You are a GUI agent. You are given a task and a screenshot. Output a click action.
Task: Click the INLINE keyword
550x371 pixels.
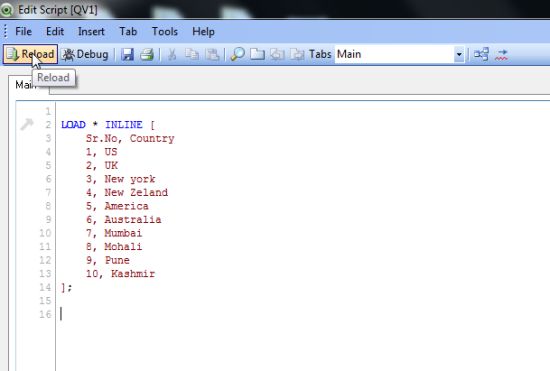[124, 125]
